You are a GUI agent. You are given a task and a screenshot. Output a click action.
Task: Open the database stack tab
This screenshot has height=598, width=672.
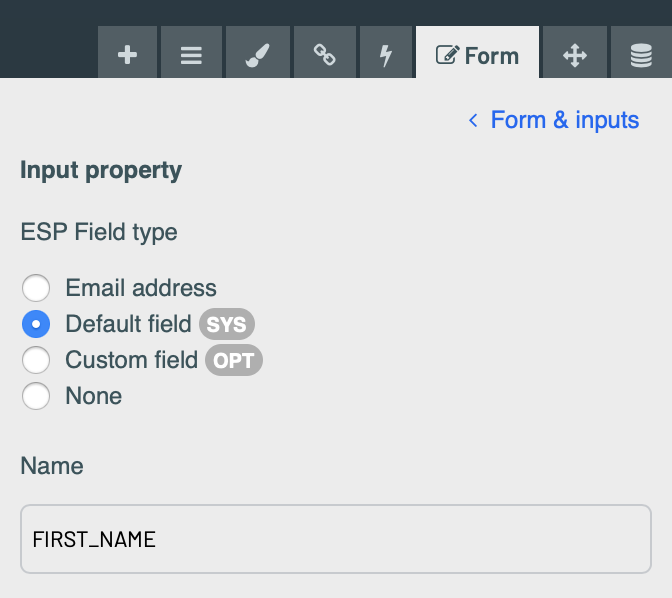641,53
